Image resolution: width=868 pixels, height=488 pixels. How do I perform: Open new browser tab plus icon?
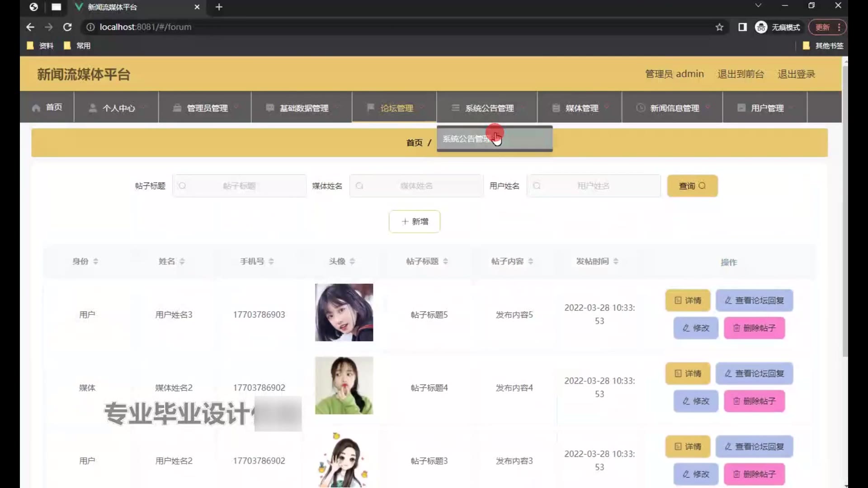tap(219, 7)
